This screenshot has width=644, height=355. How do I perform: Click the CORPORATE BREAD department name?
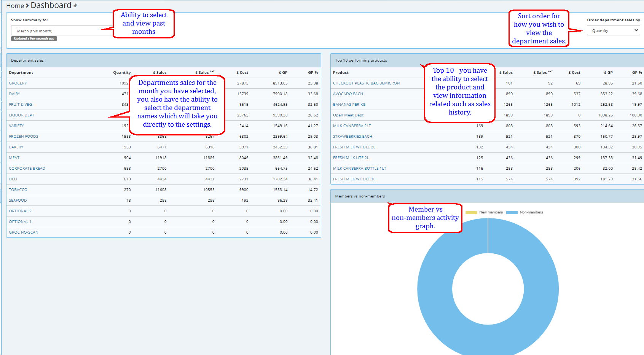pyautogui.click(x=27, y=168)
